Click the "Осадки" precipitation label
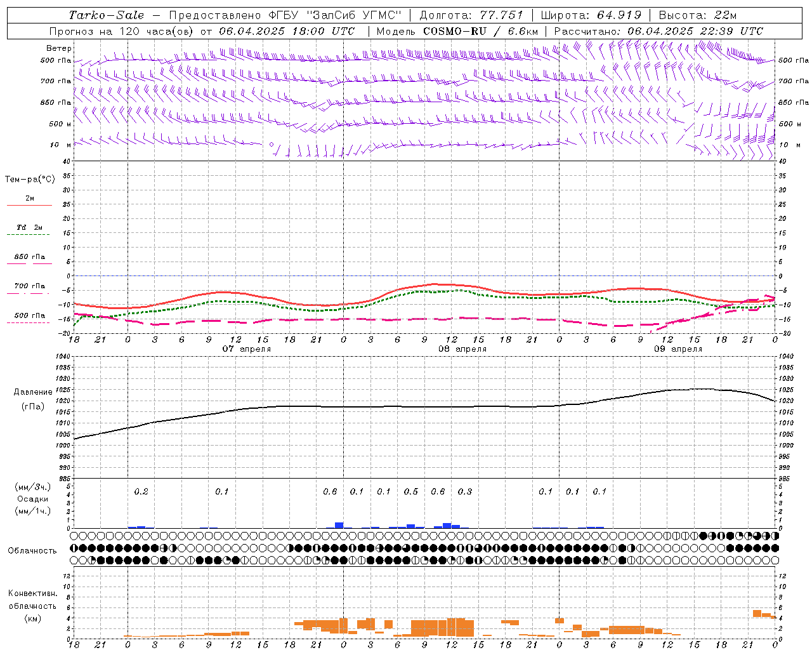Image resolution: width=812 pixels, height=650 pixels. [x=33, y=499]
